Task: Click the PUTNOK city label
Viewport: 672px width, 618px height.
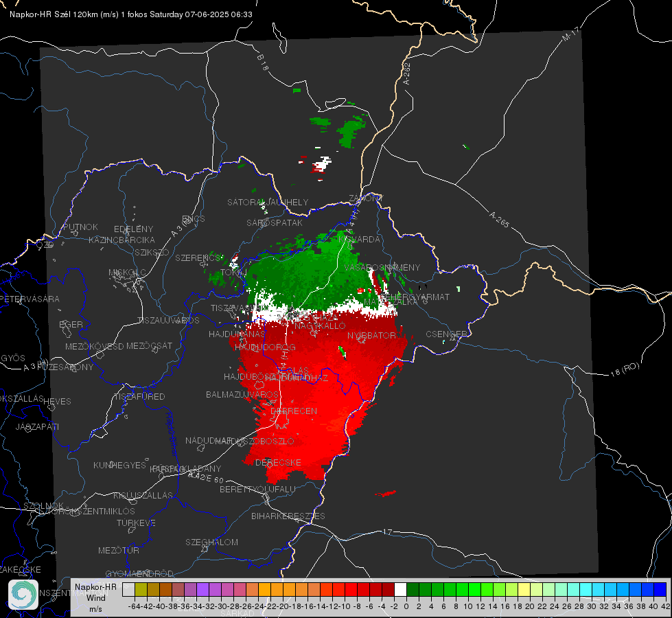Action: click(80, 227)
